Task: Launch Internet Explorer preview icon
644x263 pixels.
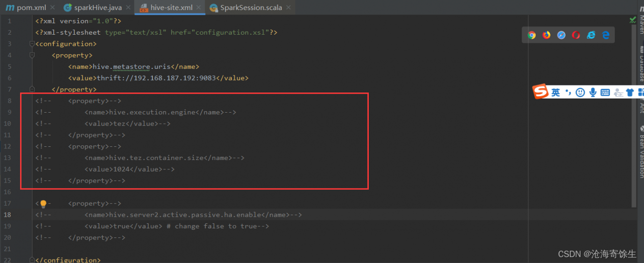Action: tap(591, 35)
